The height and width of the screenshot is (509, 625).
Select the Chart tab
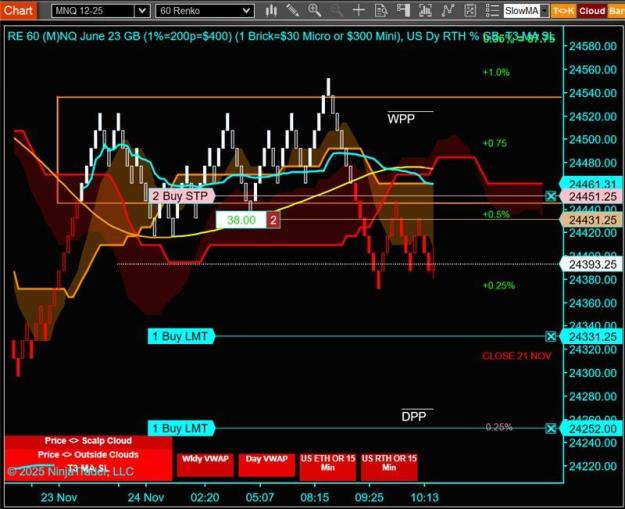(18, 10)
